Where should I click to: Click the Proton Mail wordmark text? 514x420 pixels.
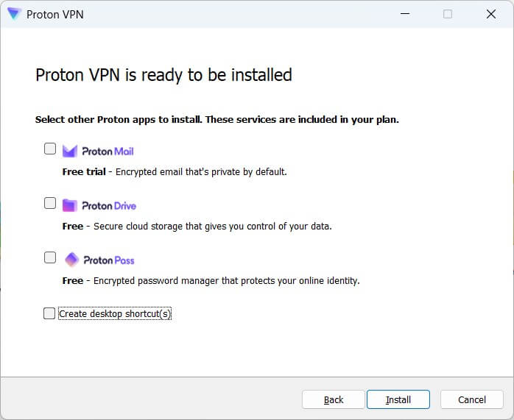click(x=108, y=152)
